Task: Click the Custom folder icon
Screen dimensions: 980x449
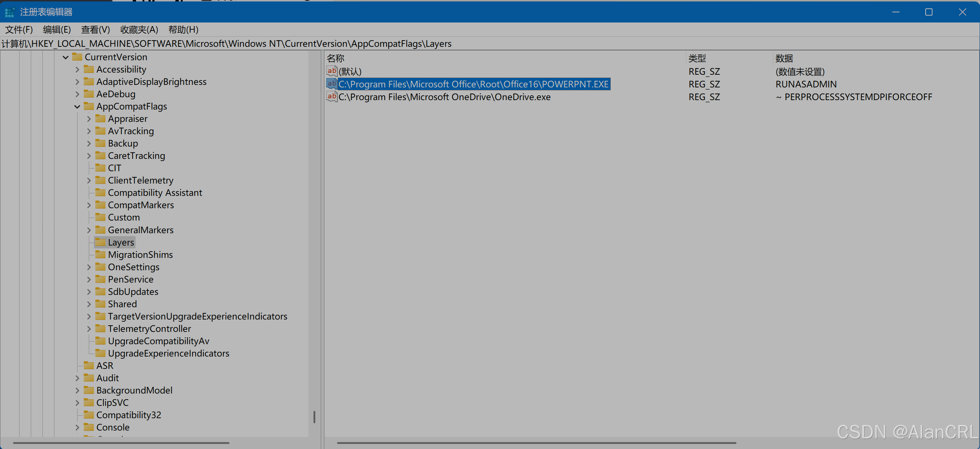Action: [100, 217]
